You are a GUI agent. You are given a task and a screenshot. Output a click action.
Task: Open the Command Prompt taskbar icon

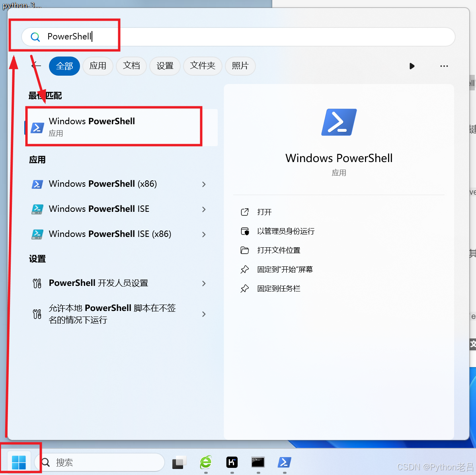tap(258, 463)
